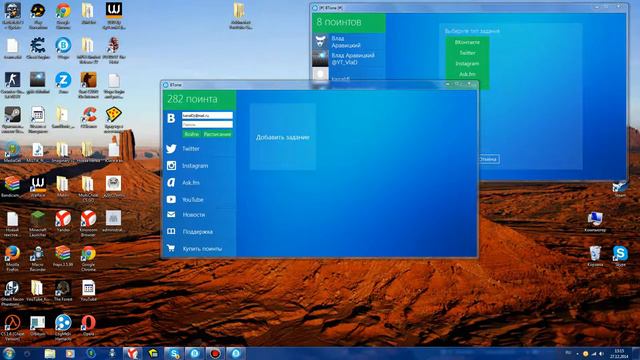Click the Добавить задание tile
The height and width of the screenshot is (360, 640).
tap(282, 137)
